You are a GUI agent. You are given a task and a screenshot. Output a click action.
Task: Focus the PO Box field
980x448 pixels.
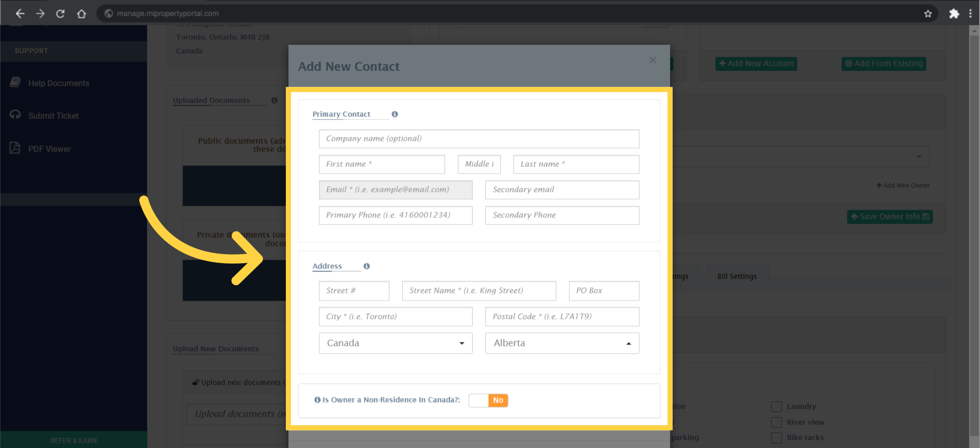604,291
